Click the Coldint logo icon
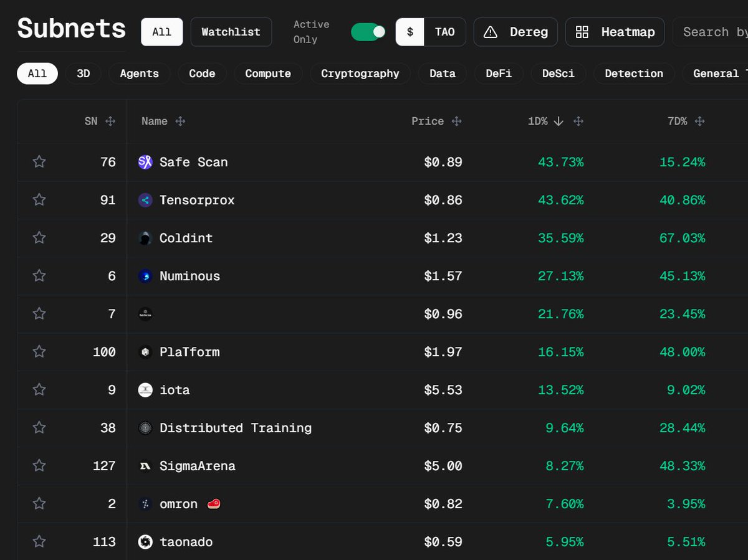Screen dimensions: 748x560 (145, 238)
